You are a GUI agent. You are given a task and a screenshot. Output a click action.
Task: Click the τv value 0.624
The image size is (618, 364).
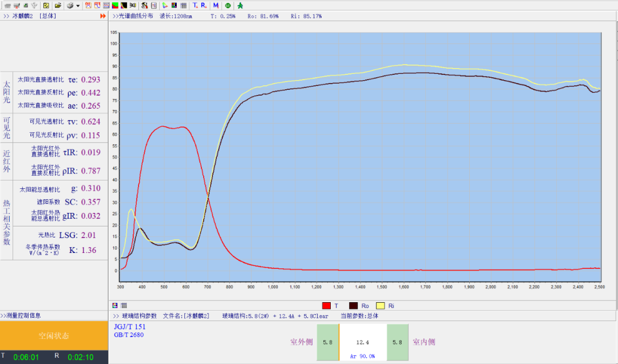(90, 122)
